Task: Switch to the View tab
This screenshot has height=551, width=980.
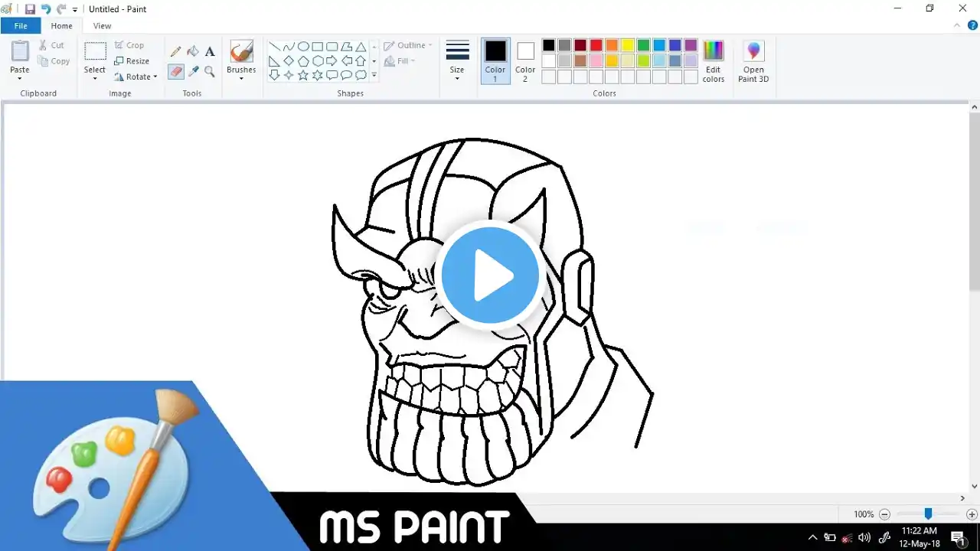Action: coord(102,26)
